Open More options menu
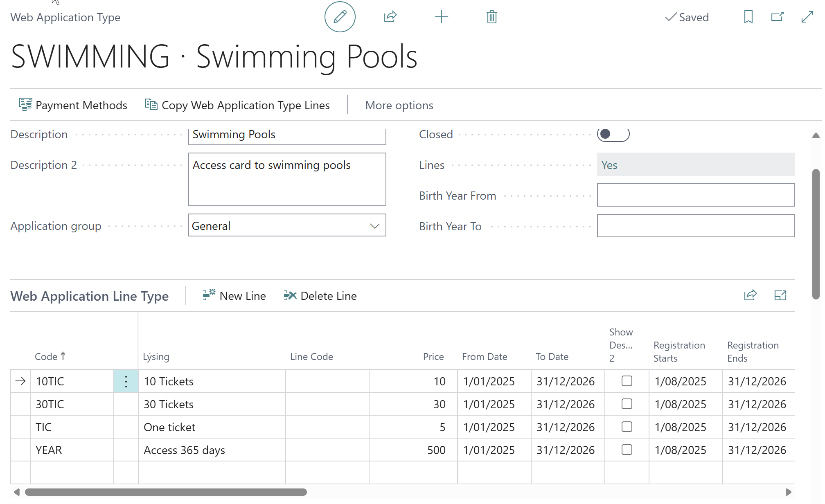Screen dimensions: 825x504 [399, 105]
